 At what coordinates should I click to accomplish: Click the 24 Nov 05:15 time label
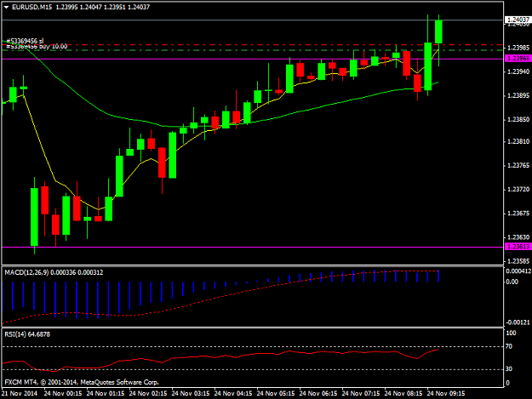(x=276, y=394)
